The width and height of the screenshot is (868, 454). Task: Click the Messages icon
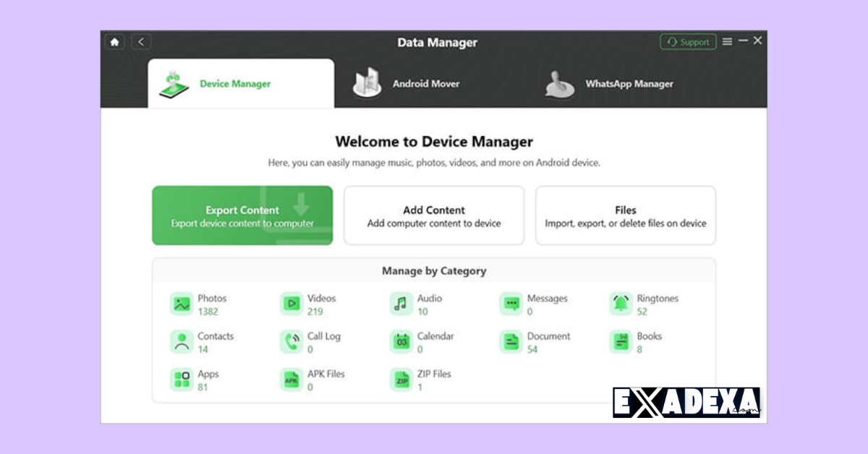(511, 304)
